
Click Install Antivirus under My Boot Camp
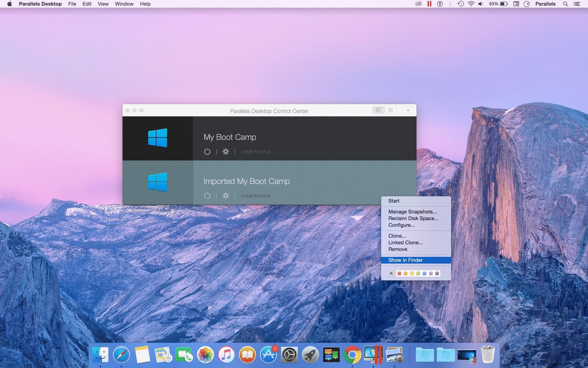coord(256,151)
